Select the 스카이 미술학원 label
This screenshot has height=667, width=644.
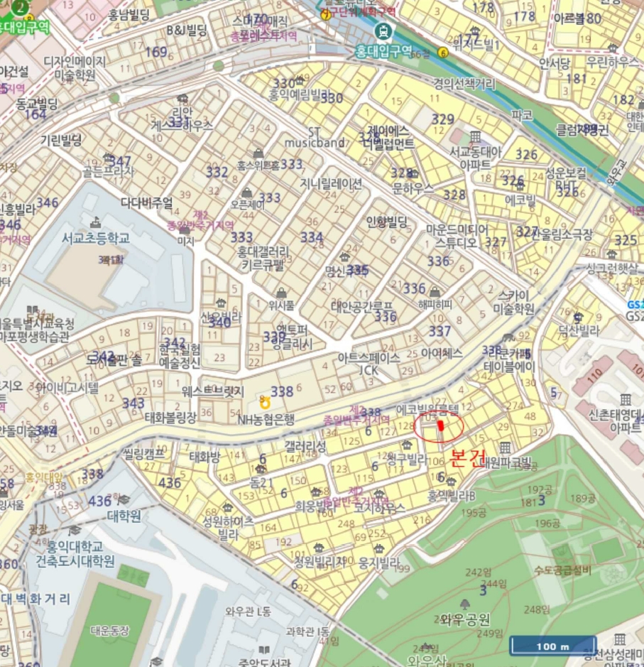(514, 302)
